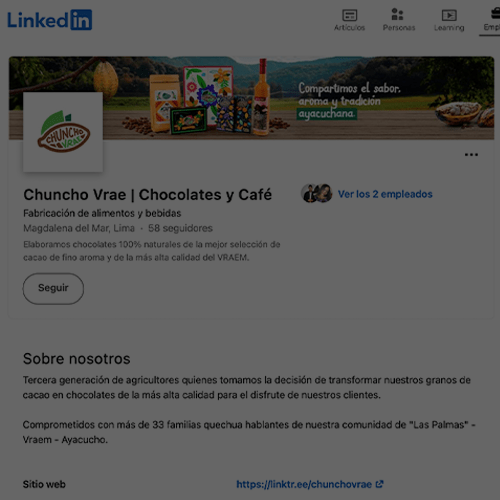The width and height of the screenshot is (500, 500).
Task: Open the Empleos briefcase icon
Action: pyautogui.click(x=496, y=14)
